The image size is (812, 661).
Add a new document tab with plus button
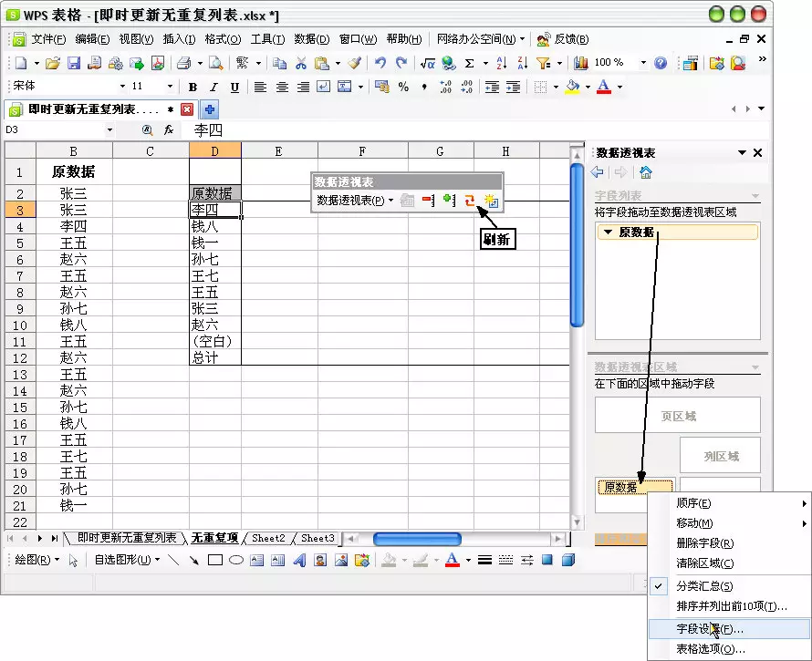pos(210,109)
